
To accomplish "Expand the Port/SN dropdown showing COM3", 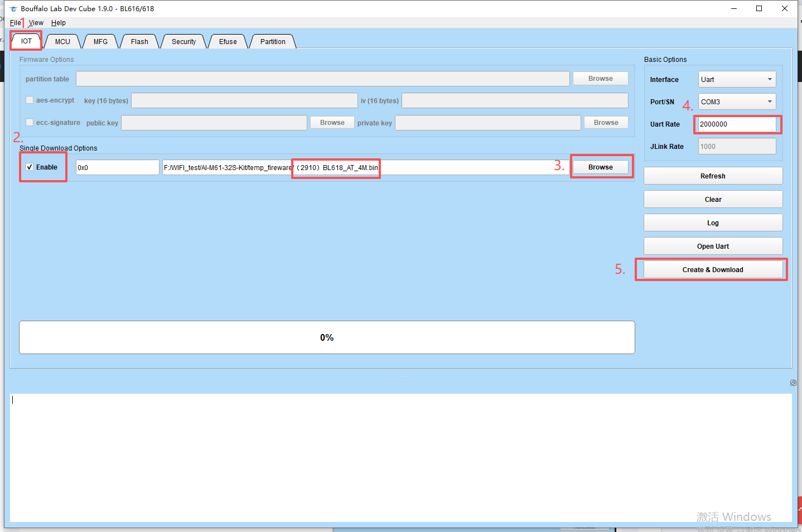I will tap(737, 102).
